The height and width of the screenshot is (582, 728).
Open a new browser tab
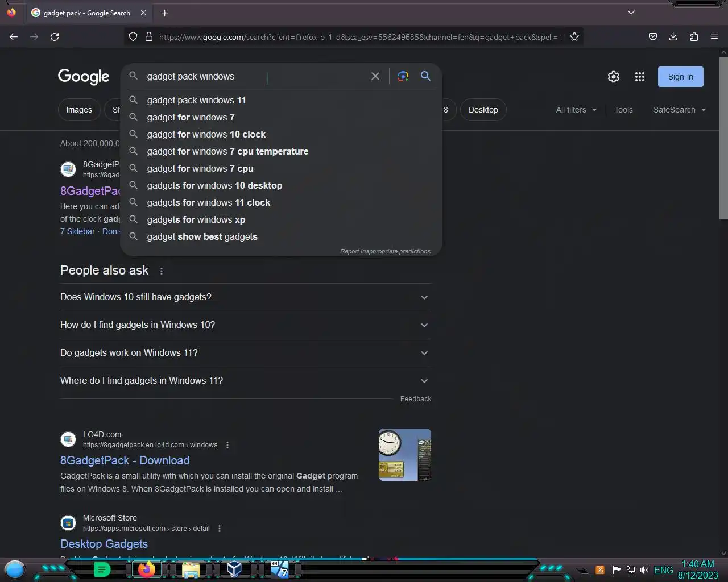164,13
